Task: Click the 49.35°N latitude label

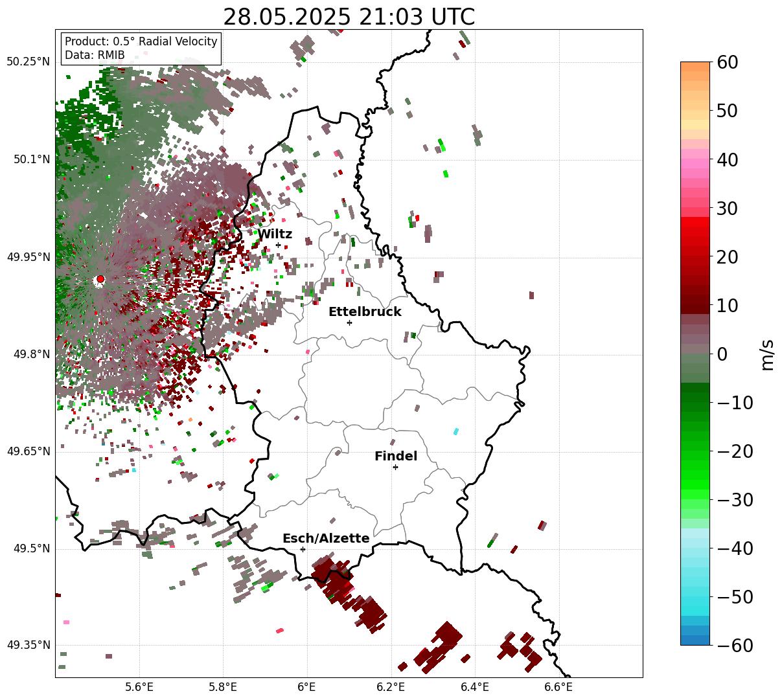Action: pos(28,646)
